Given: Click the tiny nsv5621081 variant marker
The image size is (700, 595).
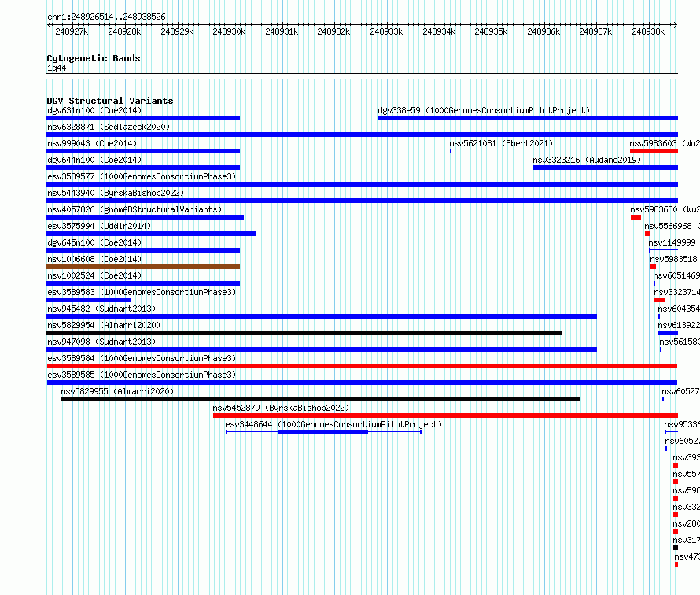Looking at the screenshot, I should point(451,151).
